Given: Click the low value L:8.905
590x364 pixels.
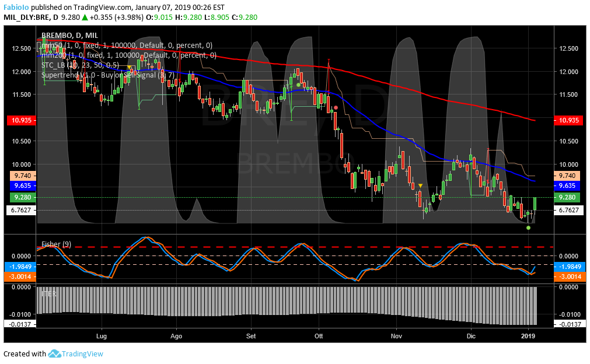Looking at the screenshot, I should pyautogui.click(x=217, y=17).
